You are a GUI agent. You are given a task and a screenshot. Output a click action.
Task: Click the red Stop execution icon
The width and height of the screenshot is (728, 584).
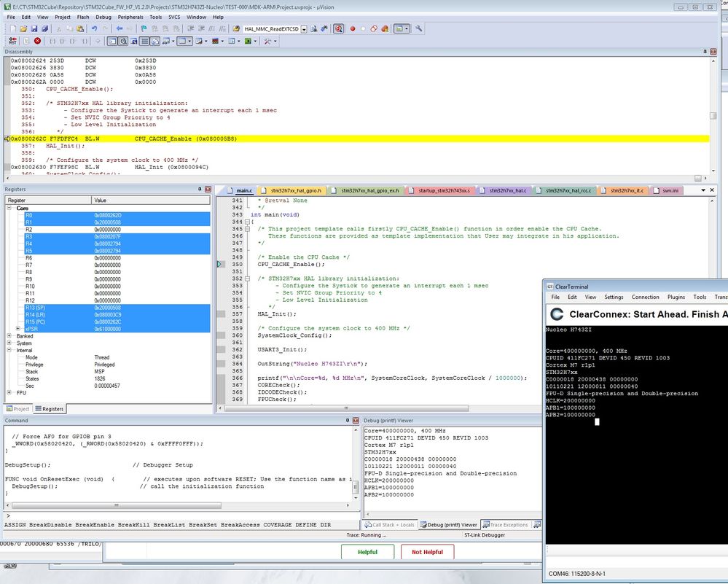click(x=37, y=42)
